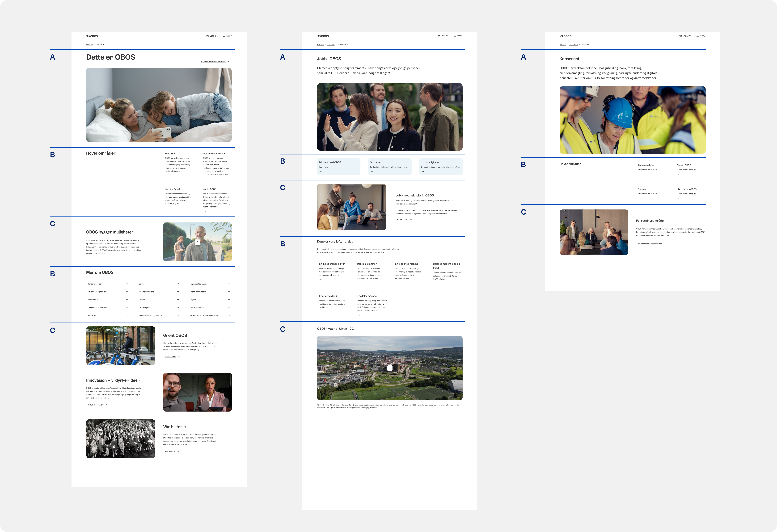Click the arrow under Medlemsdemokratiet text

point(204,179)
